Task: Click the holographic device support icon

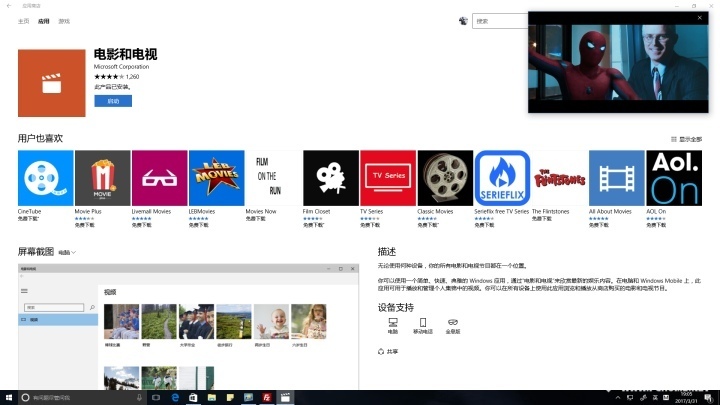Action: pyautogui.click(x=453, y=326)
